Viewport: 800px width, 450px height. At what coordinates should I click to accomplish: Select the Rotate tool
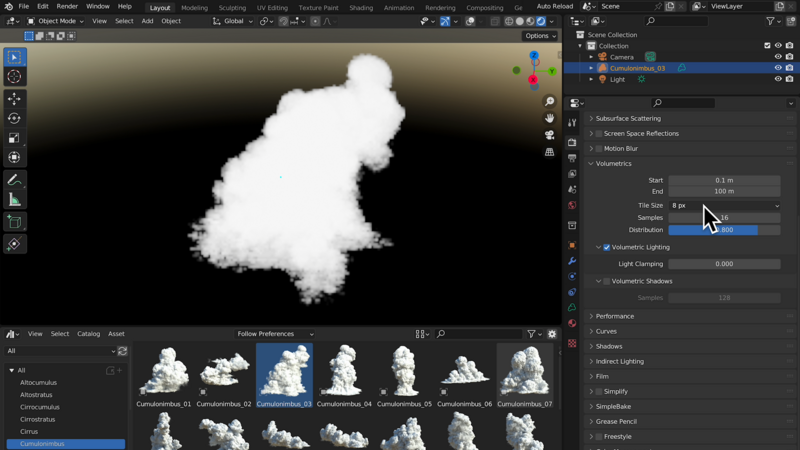[x=14, y=118]
